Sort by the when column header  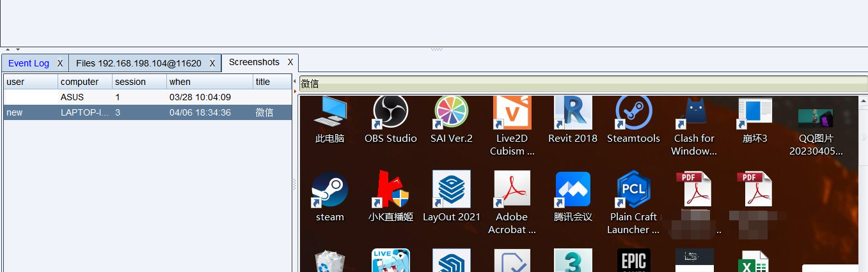pyautogui.click(x=210, y=82)
